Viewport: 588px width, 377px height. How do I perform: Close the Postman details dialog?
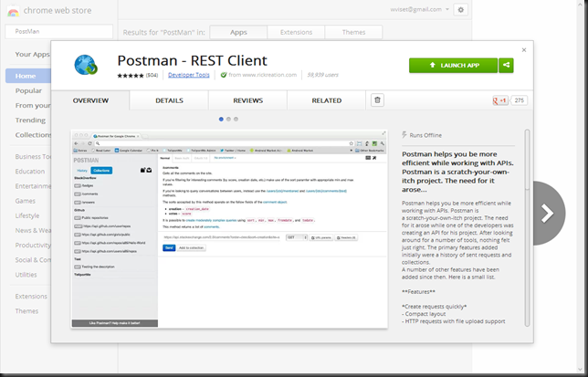[524, 50]
